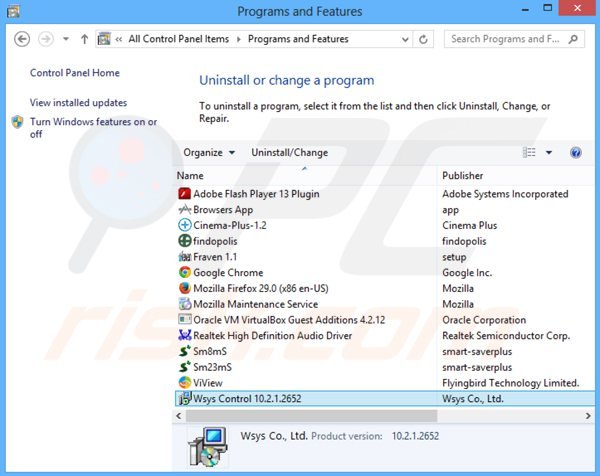Go up one folder level arrow
This screenshot has height=476, width=600.
(85, 39)
